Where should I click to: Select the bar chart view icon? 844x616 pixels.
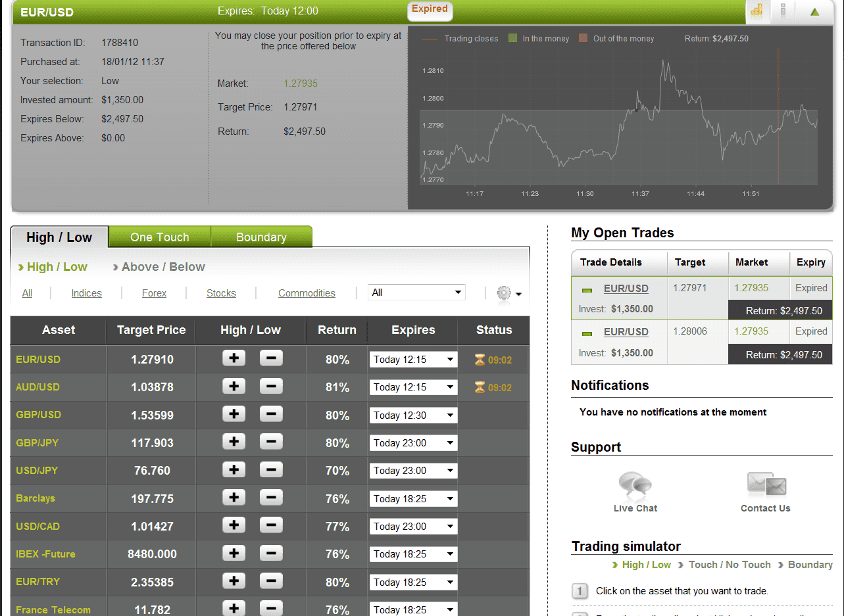[757, 12]
